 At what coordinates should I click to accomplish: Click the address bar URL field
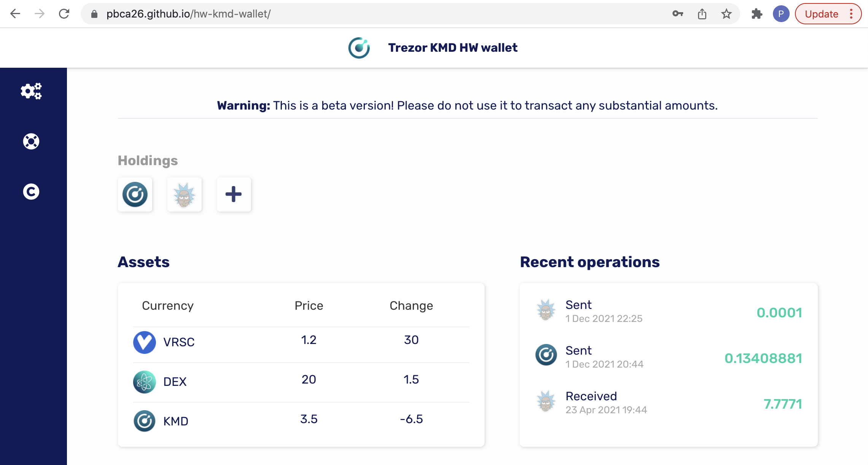[342, 14]
